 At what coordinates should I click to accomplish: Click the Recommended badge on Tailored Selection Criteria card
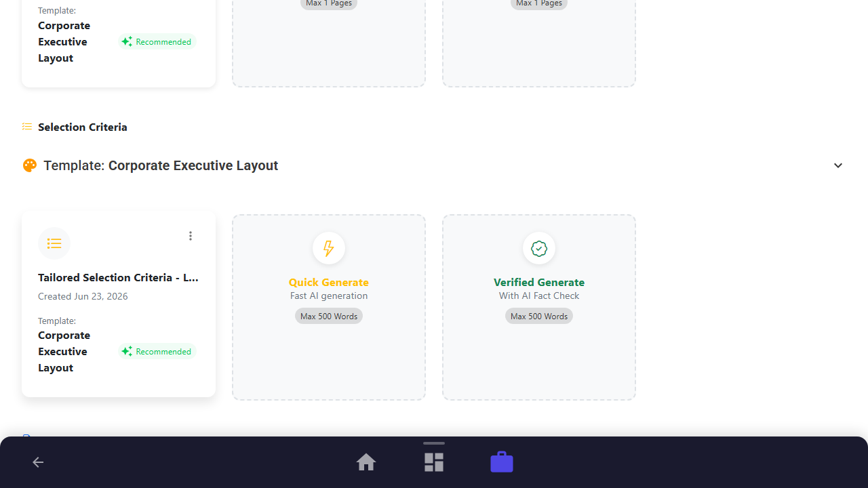[157, 352]
